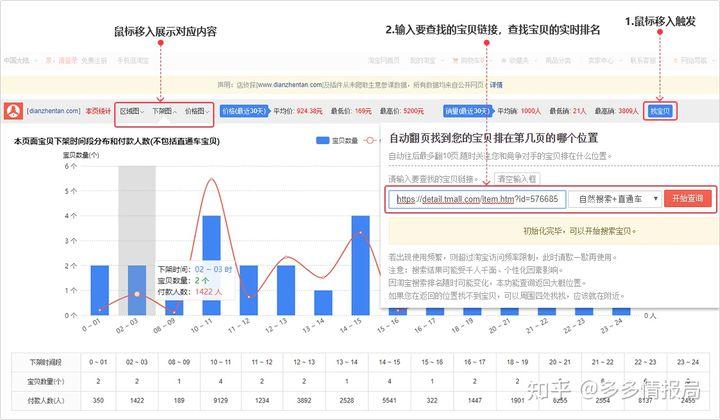The height and width of the screenshot is (420, 720).
Task: Click the dianzhentan plugin logo icon
Action: point(13,111)
